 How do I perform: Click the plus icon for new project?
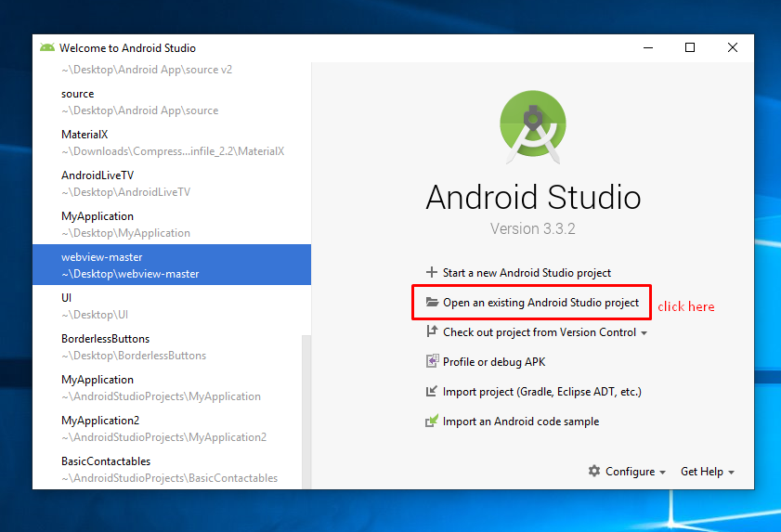click(431, 272)
